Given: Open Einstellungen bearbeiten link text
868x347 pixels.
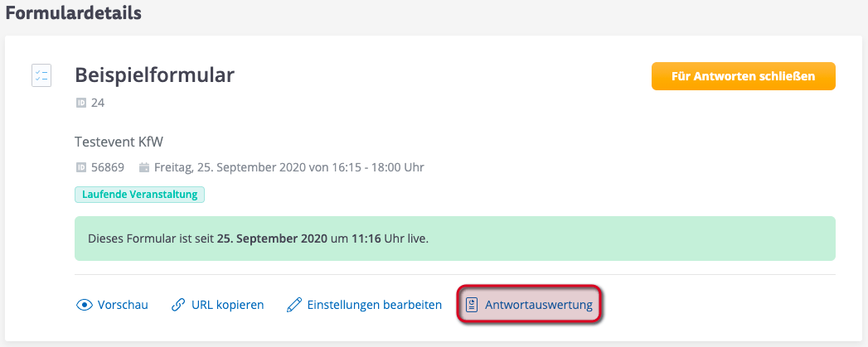Looking at the screenshot, I should coord(374,305).
